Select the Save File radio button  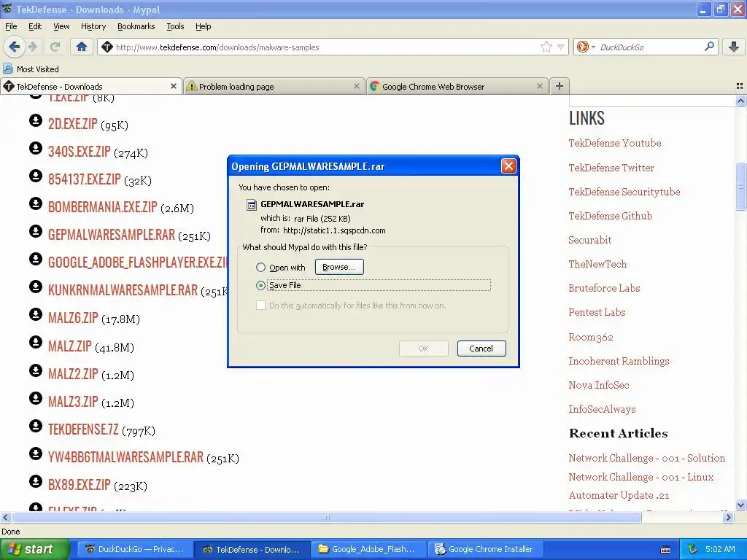click(x=260, y=285)
